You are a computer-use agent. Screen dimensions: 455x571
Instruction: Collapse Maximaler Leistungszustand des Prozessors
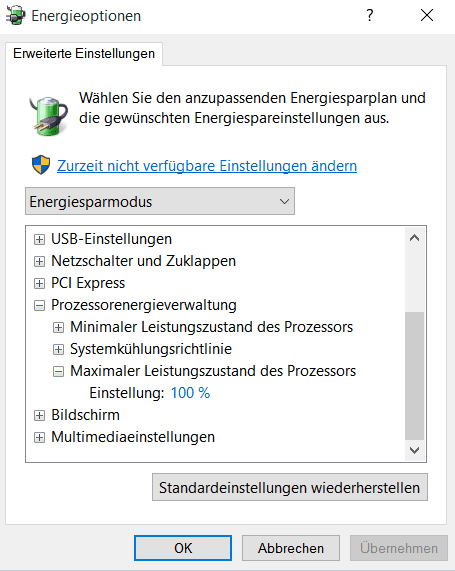pyautogui.click(x=58, y=371)
